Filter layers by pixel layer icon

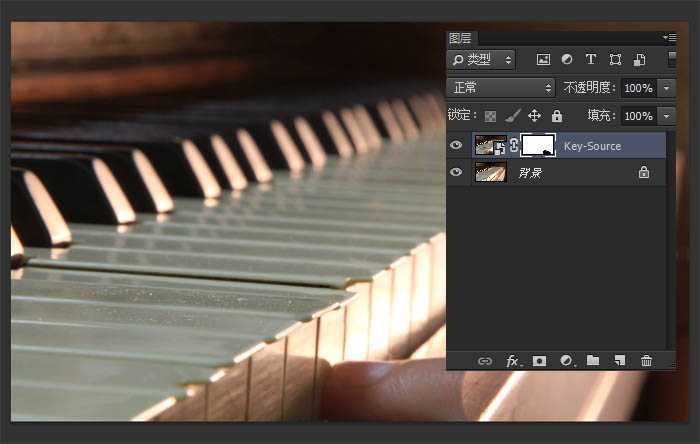point(543,59)
